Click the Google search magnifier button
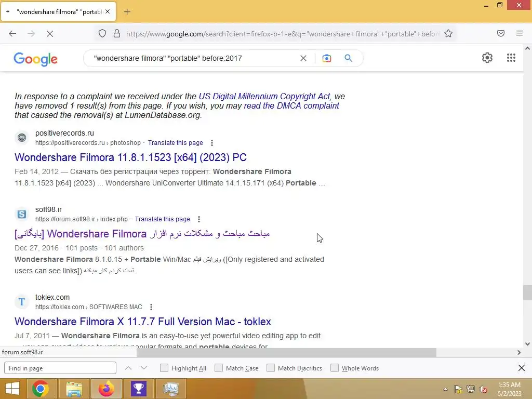Image resolution: width=532 pixels, height=399 pixels. pyautogui.click(x=349, y=58)
